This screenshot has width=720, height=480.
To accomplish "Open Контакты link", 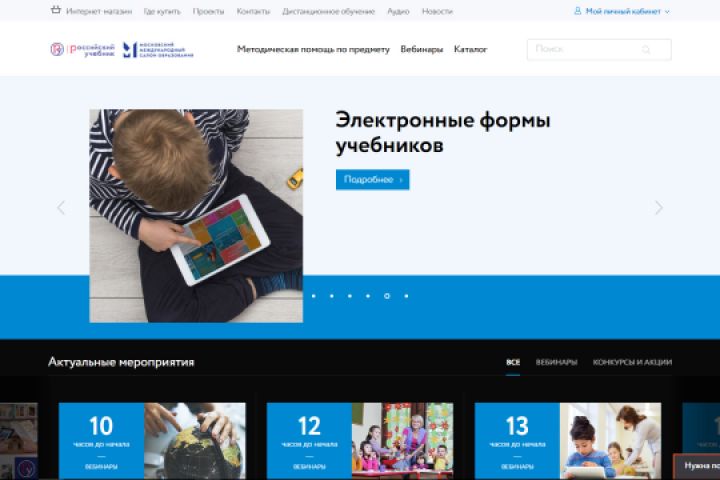I will coord(253,11).
